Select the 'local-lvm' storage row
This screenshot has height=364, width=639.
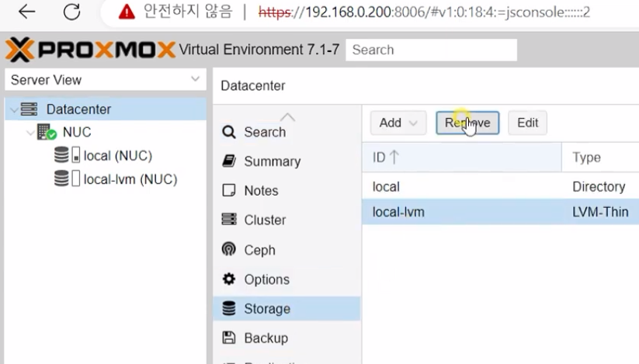(x=501, y=212)
